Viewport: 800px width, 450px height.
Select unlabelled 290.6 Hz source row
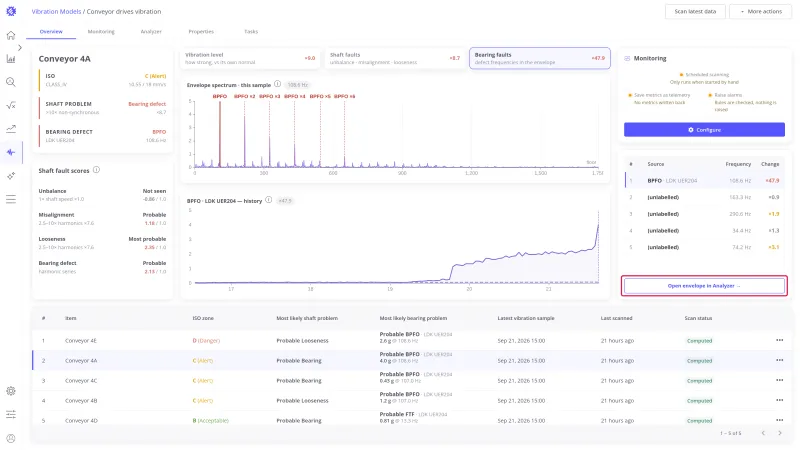point(704,214)
